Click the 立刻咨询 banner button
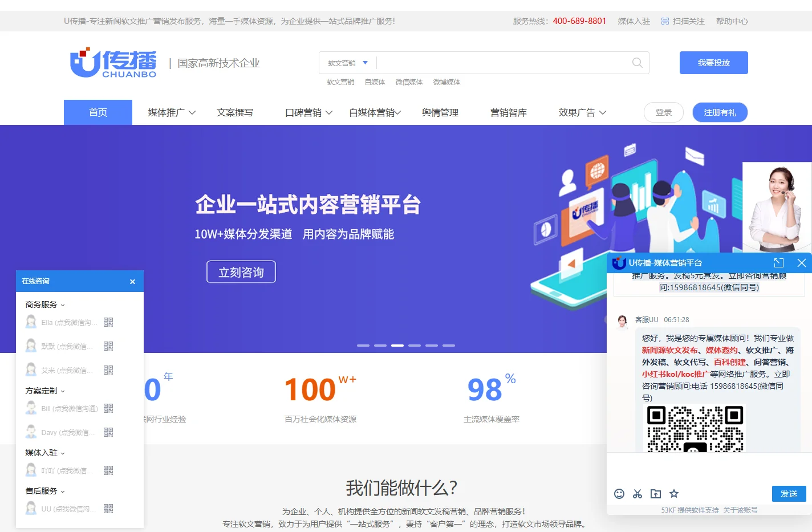Screen dimensions: 812x532 tap(241, 272)
